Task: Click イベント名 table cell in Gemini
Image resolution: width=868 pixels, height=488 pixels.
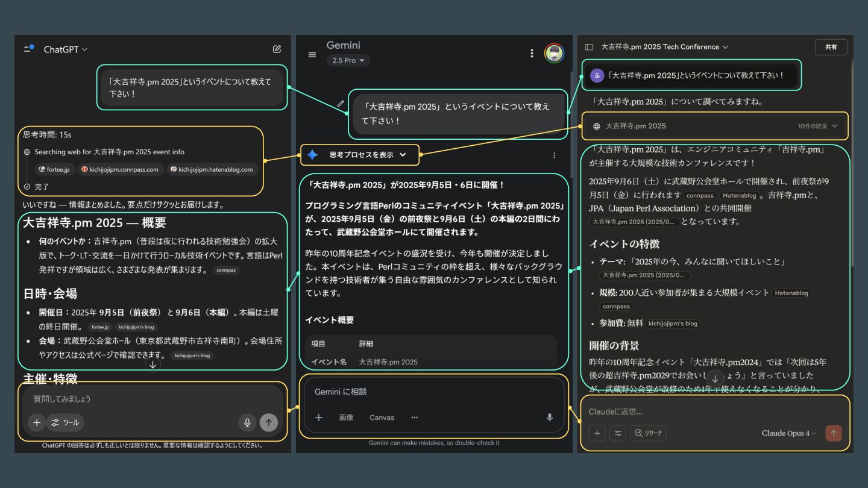Action: click(329, 362)
